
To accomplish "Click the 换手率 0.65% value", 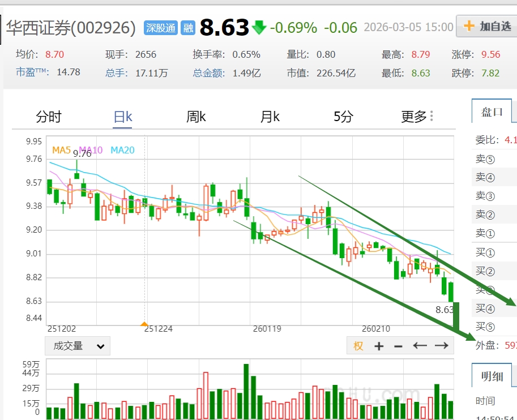I will coord(246,54).
